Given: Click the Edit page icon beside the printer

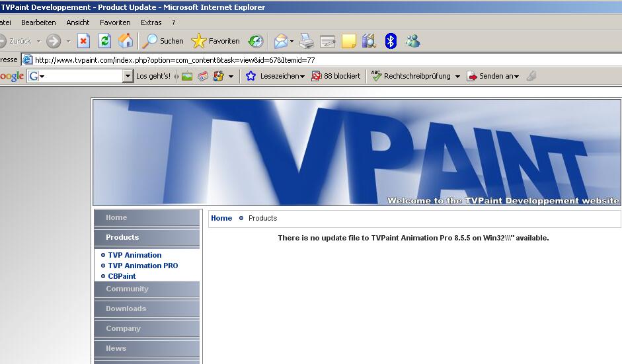Looking at the screenshot, I should [328, 41].
